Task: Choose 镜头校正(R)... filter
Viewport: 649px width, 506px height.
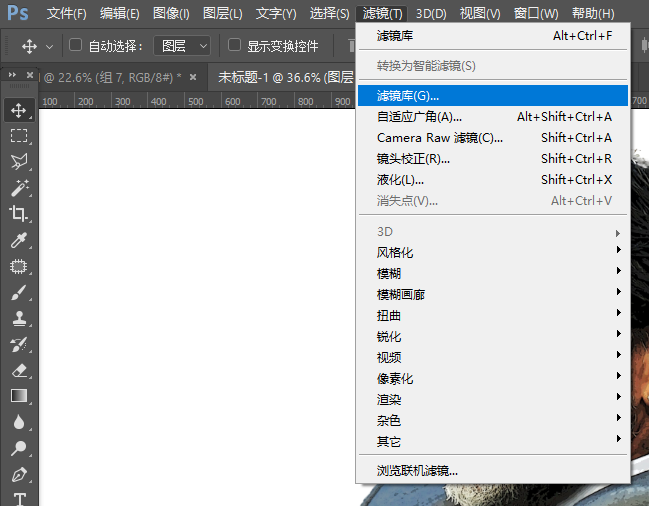Action: pyautogui.click(x=493, y=159)
